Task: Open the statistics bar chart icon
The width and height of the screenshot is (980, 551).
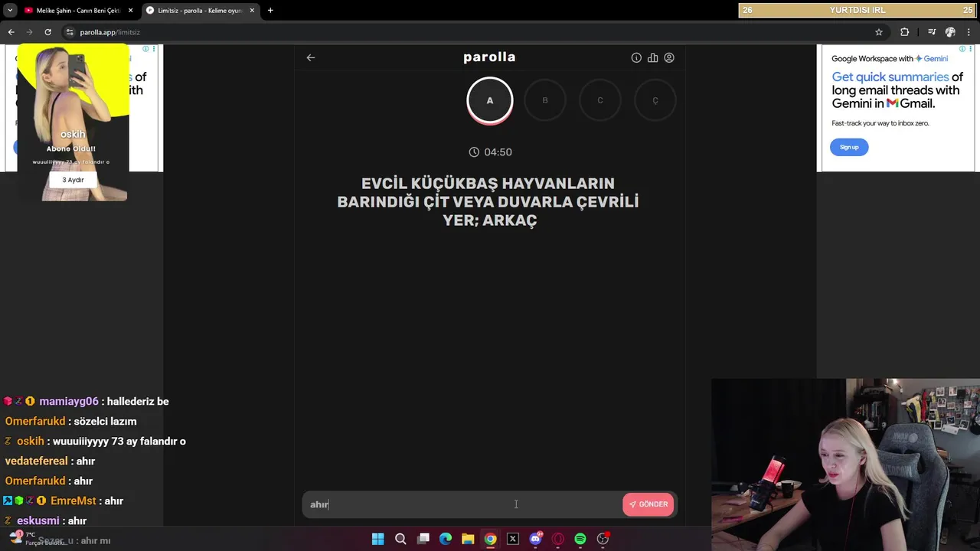Action: coord(652,57)
